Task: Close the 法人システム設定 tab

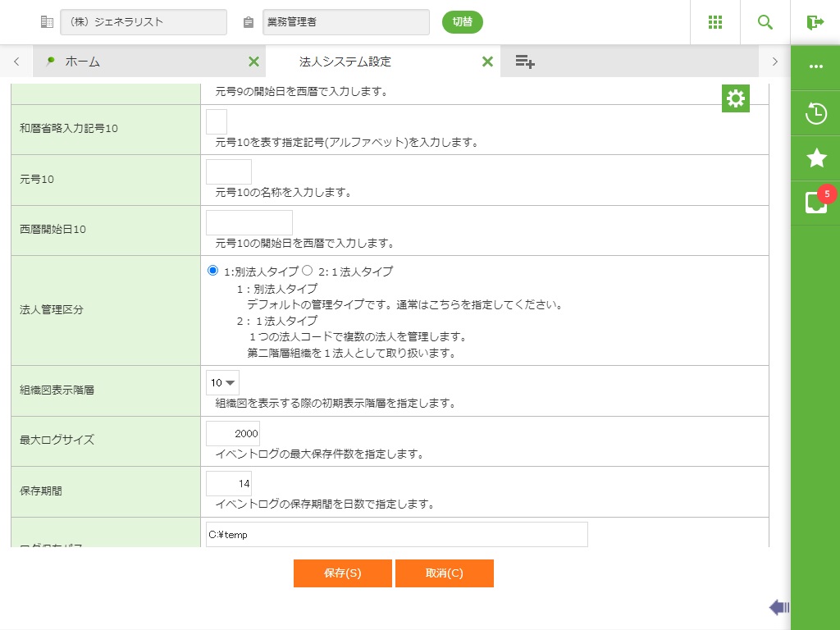Action: pyautogui.click(x=487, y=62)
